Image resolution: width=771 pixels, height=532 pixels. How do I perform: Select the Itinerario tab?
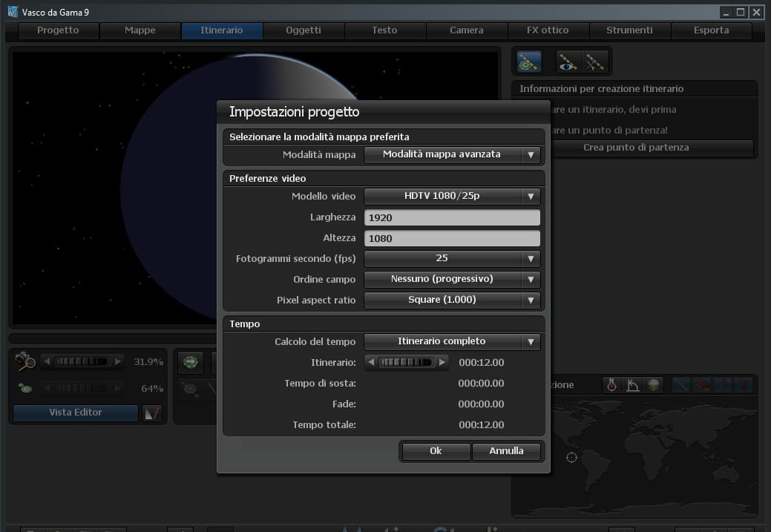click(221, 30)
